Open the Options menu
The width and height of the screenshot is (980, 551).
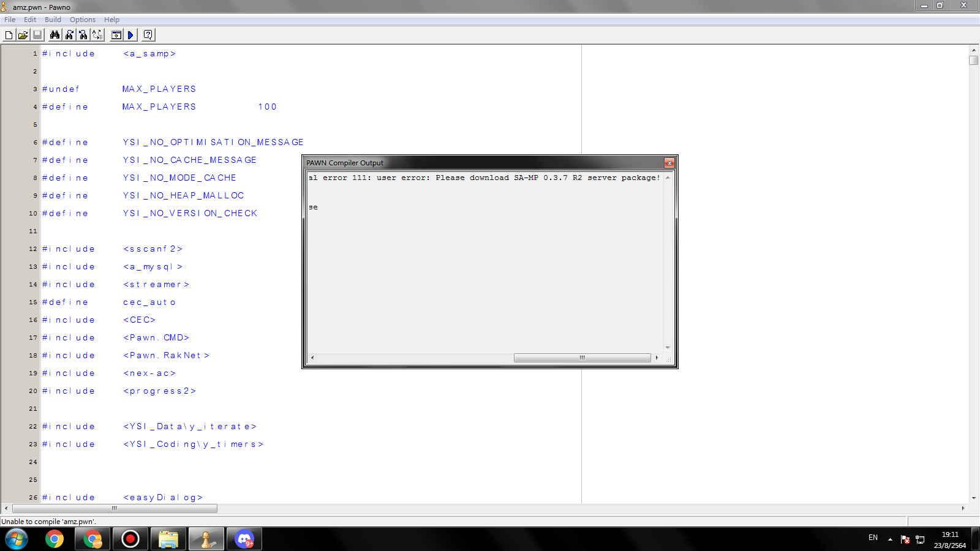coord(83,20)
